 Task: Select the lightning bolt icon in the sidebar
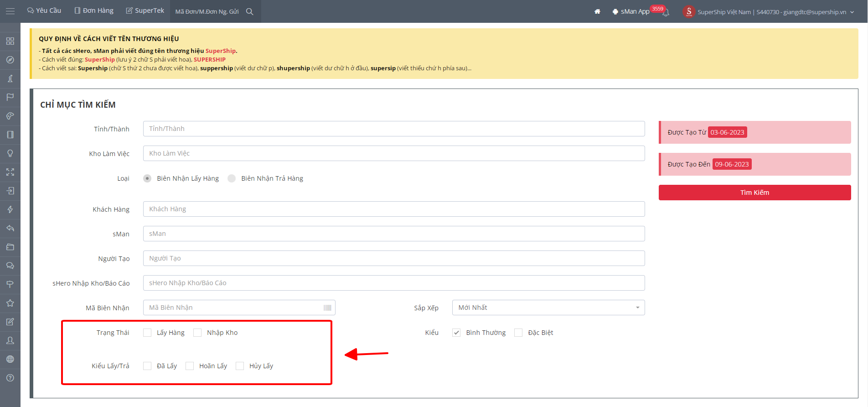click(x=10, y=209)
